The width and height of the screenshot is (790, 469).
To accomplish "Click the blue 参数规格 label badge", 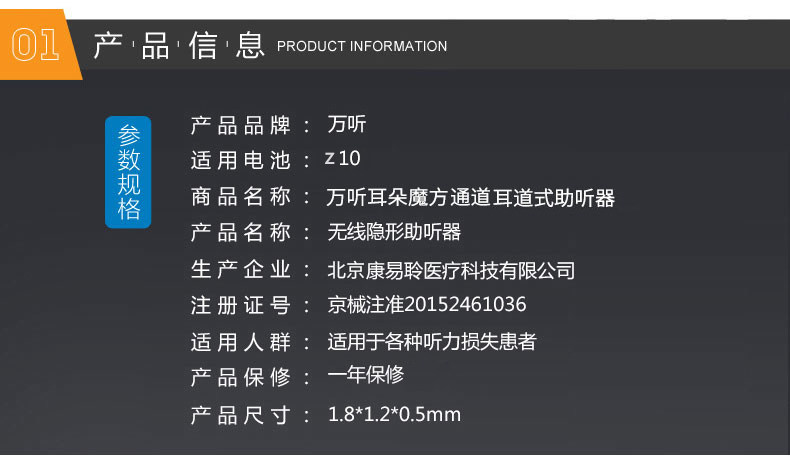I will (128, 172).
